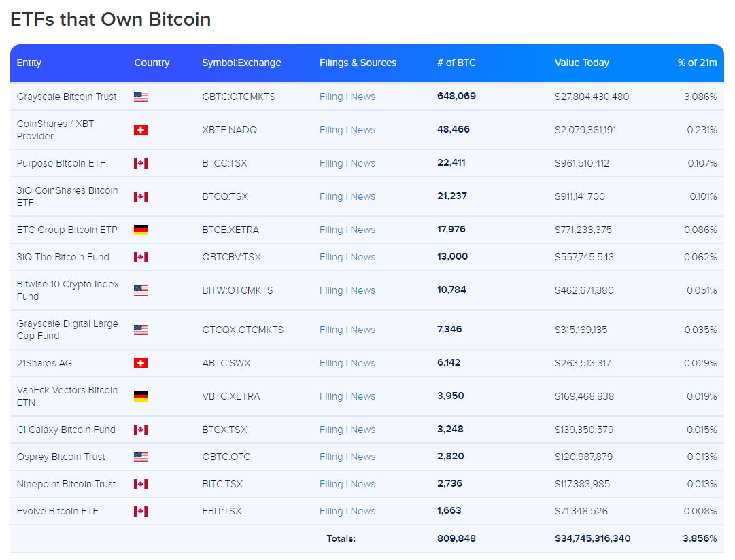Click the US flag in the Bitwise 10 Crypto row
The height and width of the screenshot is (560, 735).
point(141,291)
